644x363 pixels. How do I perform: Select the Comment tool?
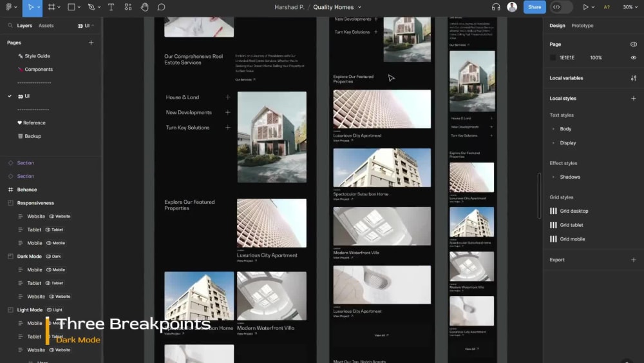(162, 7)
